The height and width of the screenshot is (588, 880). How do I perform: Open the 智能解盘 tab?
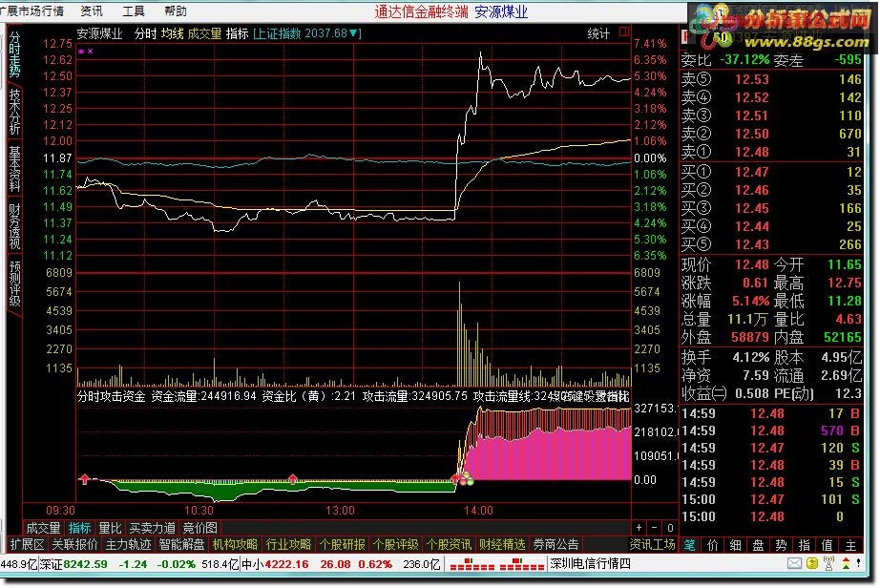click(181, 544)
